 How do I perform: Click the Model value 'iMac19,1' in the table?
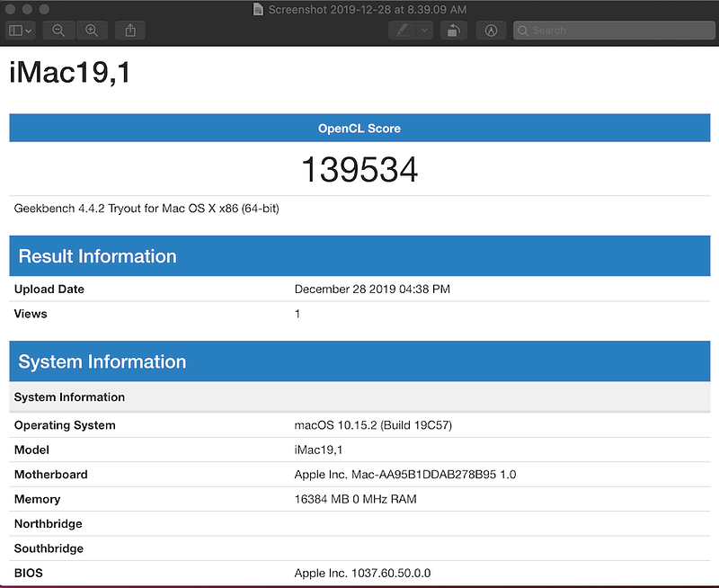(318, 450)
